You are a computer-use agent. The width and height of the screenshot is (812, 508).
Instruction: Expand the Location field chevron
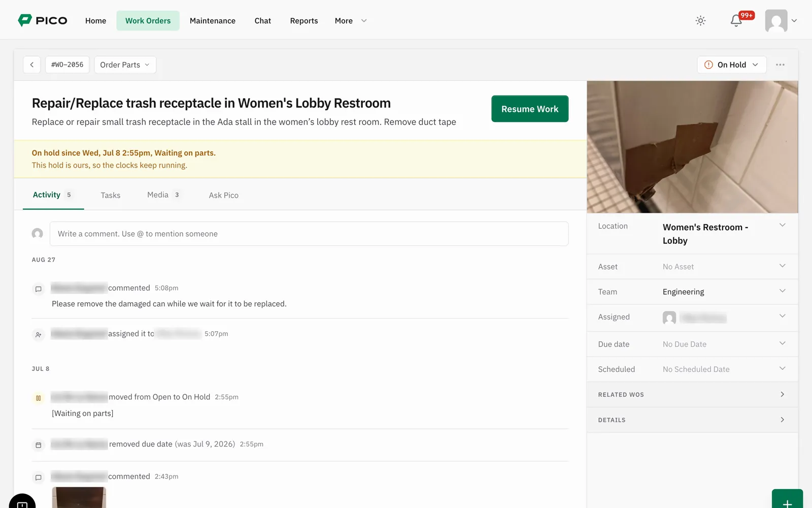click(x=782, y=225)
